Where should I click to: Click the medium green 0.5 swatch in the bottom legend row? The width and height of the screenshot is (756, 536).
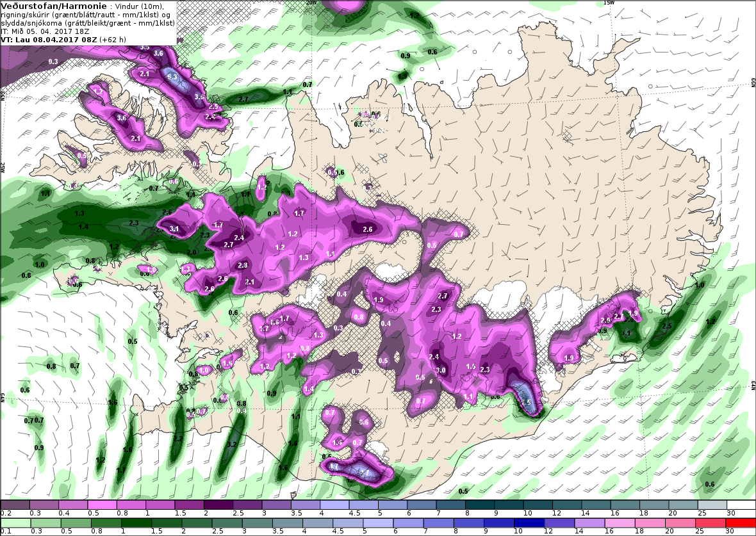[x=76, y=523]
